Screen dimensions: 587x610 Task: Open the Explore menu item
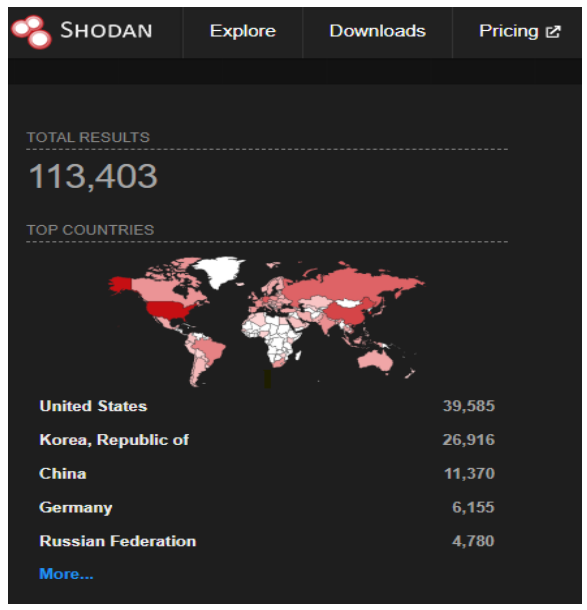tap(243, 31)
